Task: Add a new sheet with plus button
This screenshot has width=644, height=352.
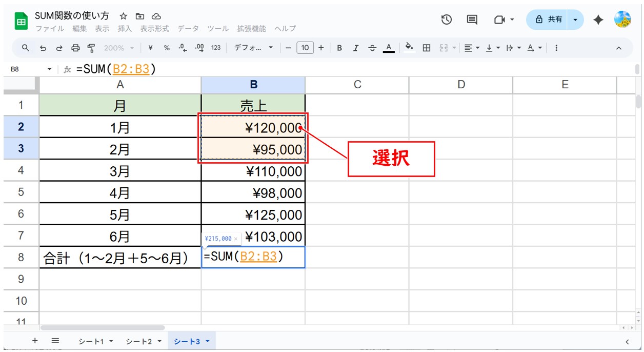Action: tap(35, 341)
